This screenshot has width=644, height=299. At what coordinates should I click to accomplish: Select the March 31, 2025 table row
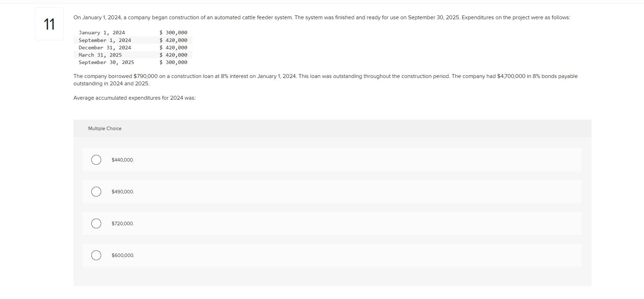point(133,55)
